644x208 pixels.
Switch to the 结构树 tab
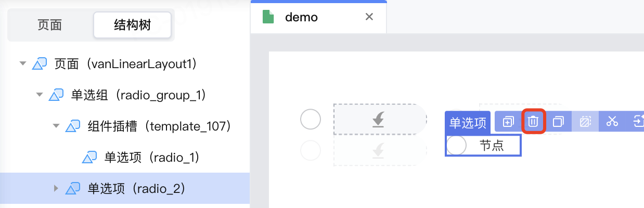(132, 24)
